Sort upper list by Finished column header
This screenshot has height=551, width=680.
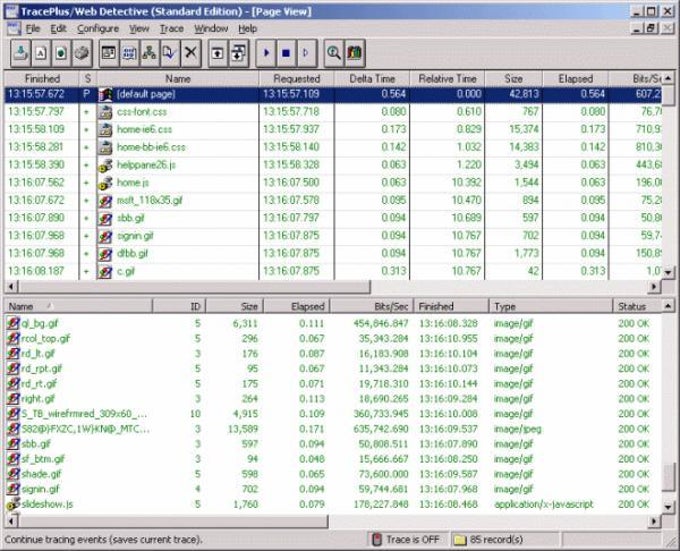point(42,78)
